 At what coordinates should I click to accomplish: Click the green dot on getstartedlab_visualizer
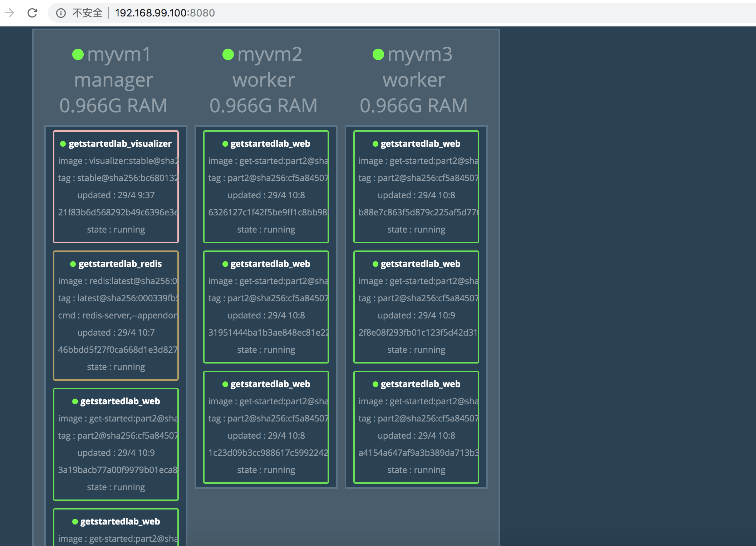[63, 144]
